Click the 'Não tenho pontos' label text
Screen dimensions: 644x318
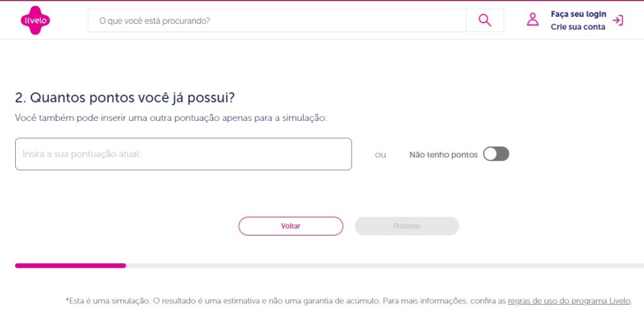click(443, 155)
